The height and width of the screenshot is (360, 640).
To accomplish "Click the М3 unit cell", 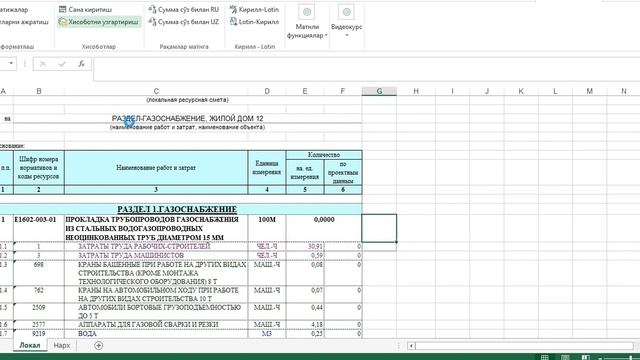I will [267, 334].
